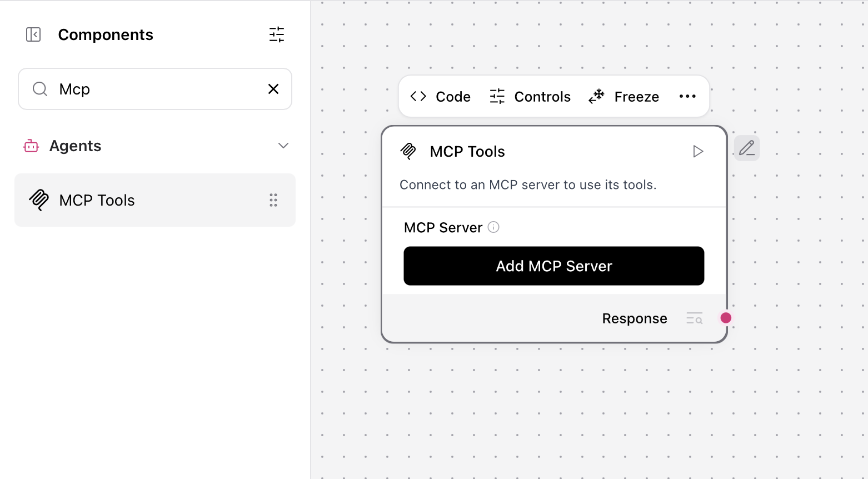Expand the Agents section chevron

coord(283,145)
